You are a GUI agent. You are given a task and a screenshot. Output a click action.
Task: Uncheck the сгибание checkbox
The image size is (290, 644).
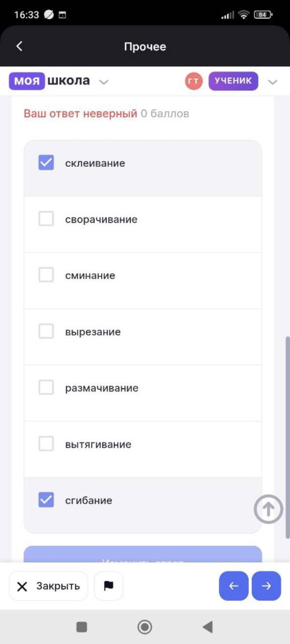(x=46, y=500)
